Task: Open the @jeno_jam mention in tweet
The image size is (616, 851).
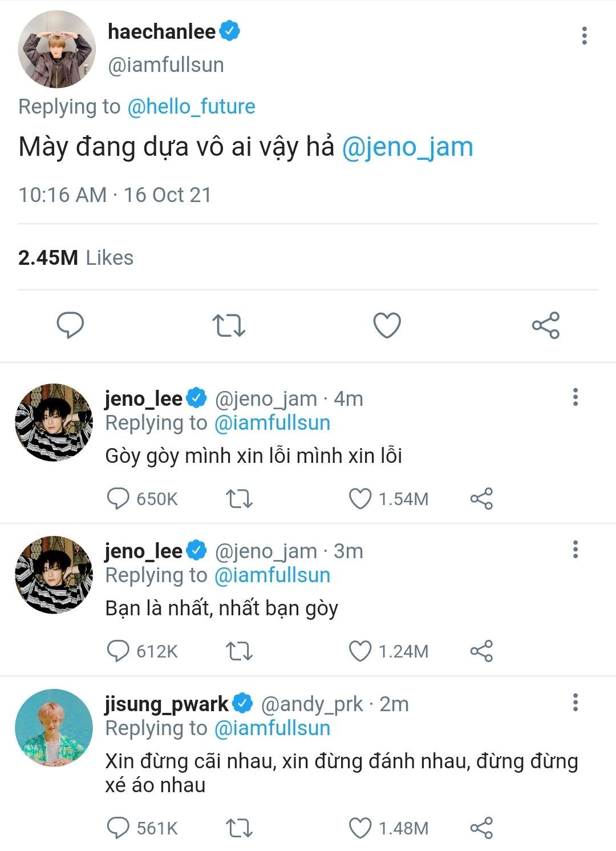Action: [x=407, y=147]
